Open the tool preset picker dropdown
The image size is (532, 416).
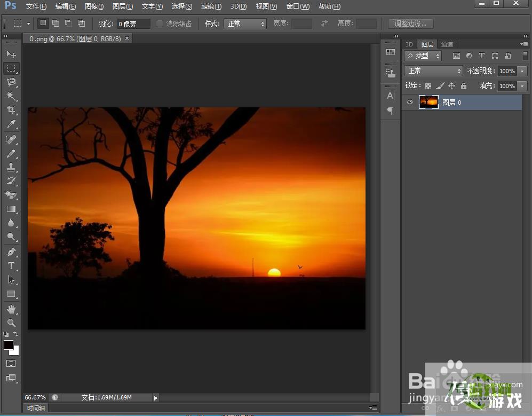point(28,23)
